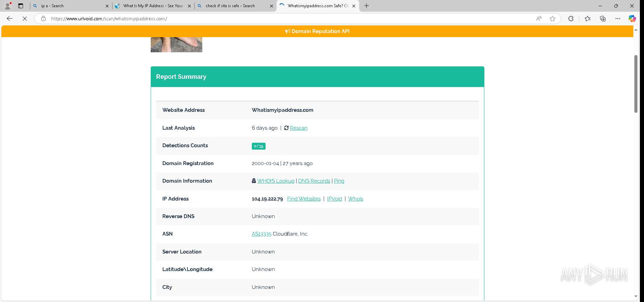The image size is (644, 302).
Task: Click the 'Server Location' row label
Action: 182,252
